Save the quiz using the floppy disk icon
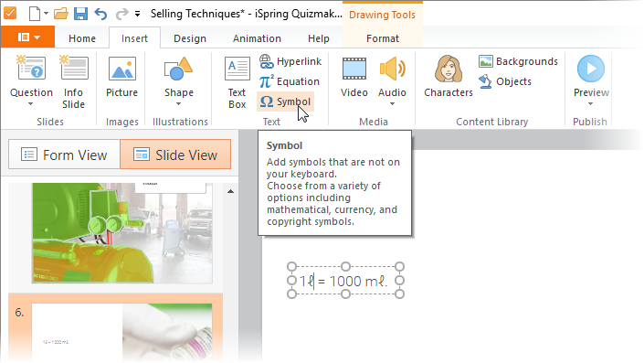Viewport: 644px width, 363px height. [80, 14]
